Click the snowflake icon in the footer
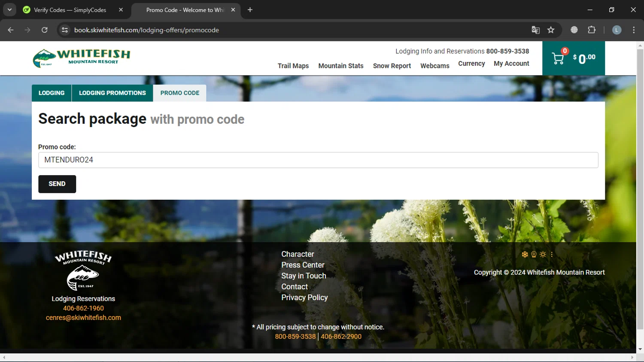The width and height of the screenshot is (644, 362). point(525,254)
